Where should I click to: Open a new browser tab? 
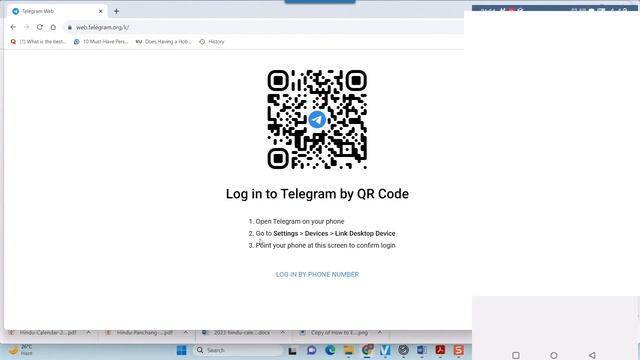116,11
